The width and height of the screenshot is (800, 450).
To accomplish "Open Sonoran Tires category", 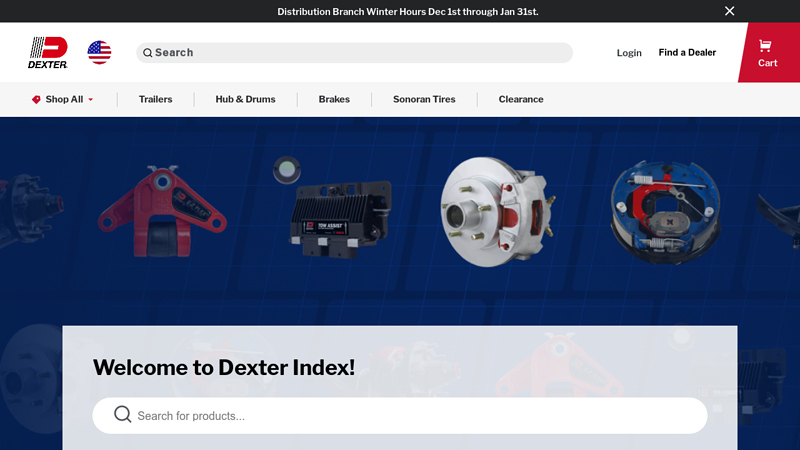I will [424, 99].
